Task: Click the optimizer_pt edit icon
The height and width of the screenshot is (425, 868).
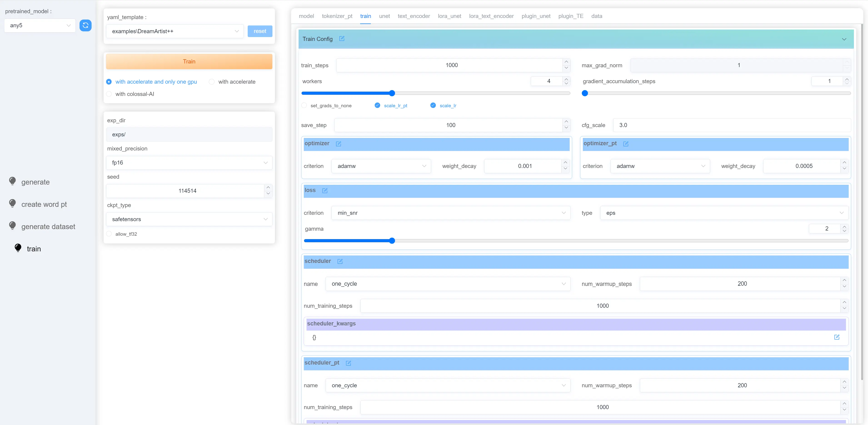Action: tap(626, 144)
